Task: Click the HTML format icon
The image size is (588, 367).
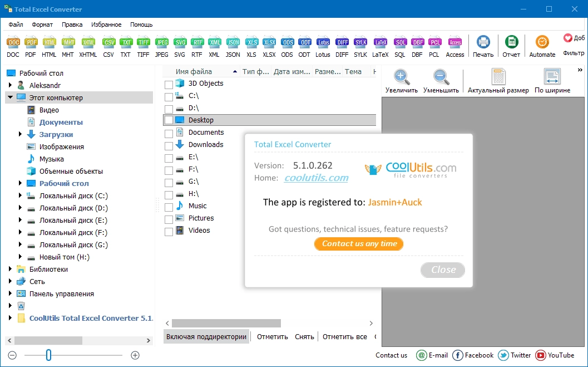Action: [x=49, y=42]
